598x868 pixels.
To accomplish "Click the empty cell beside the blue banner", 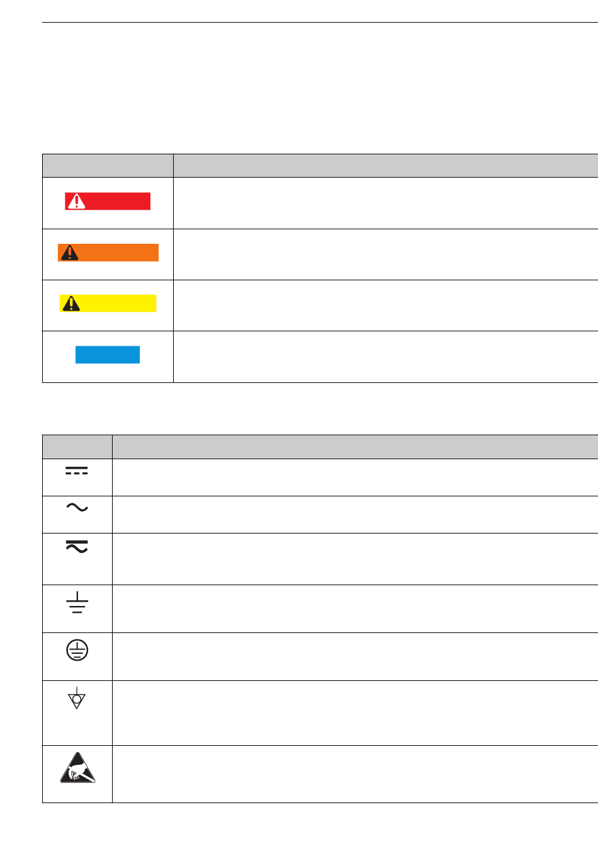I will coord(386,357).
